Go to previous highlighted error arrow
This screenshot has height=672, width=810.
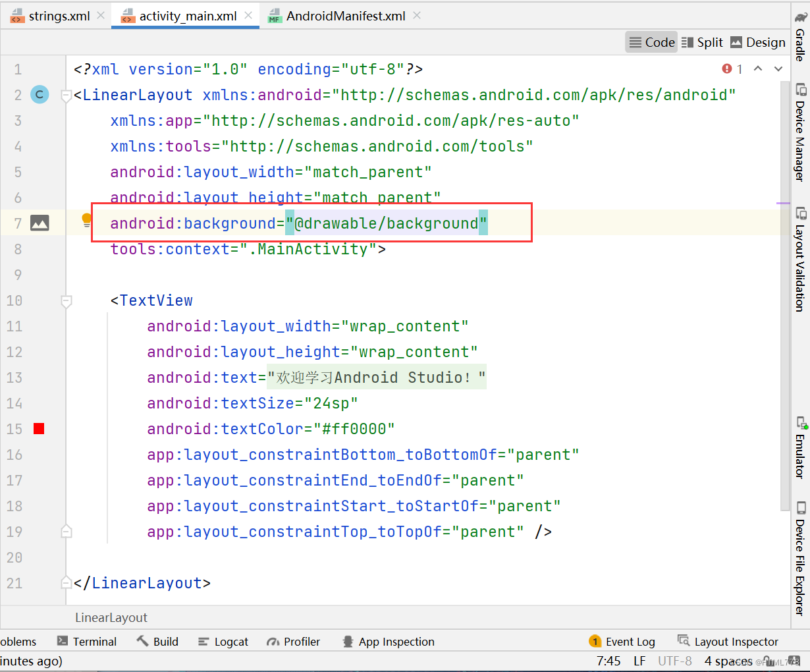tap(758, 69)
